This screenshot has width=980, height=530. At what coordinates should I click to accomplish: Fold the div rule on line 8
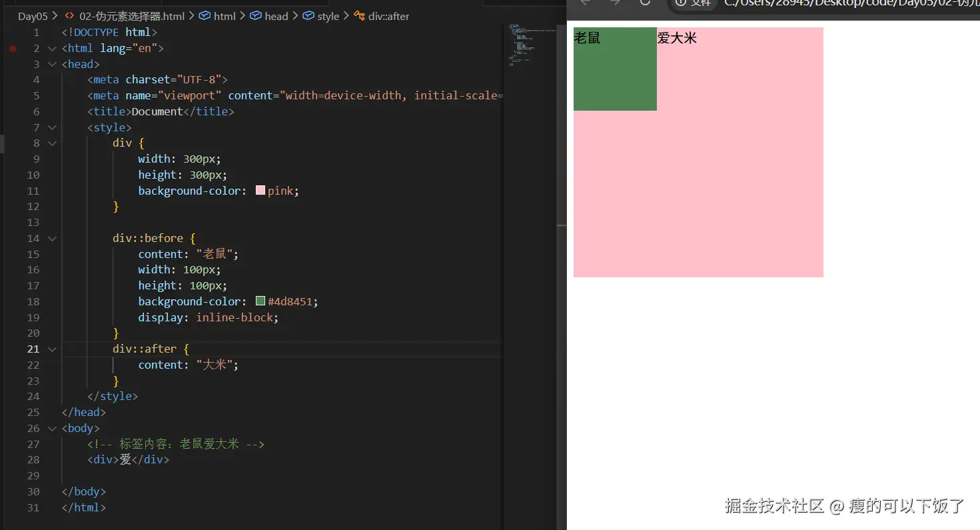pos(52,143)
